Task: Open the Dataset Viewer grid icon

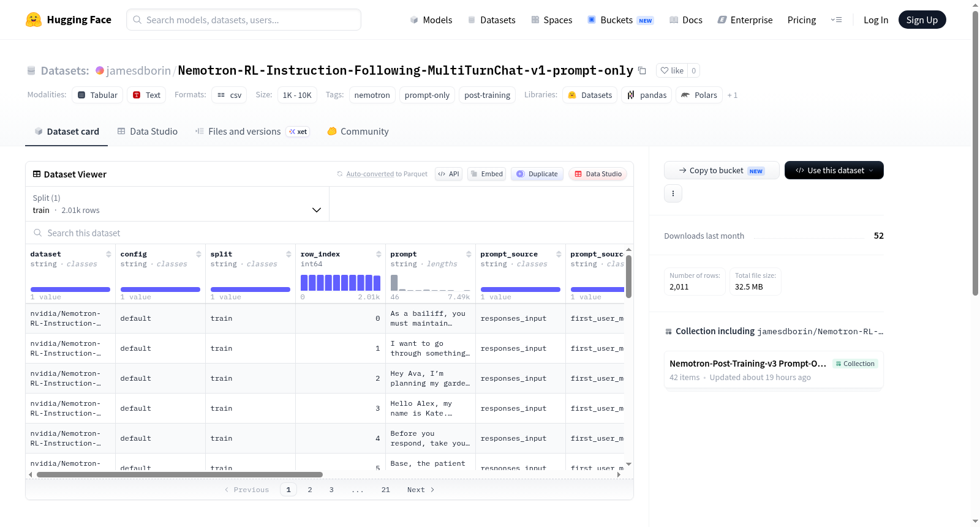Action: 37,174
